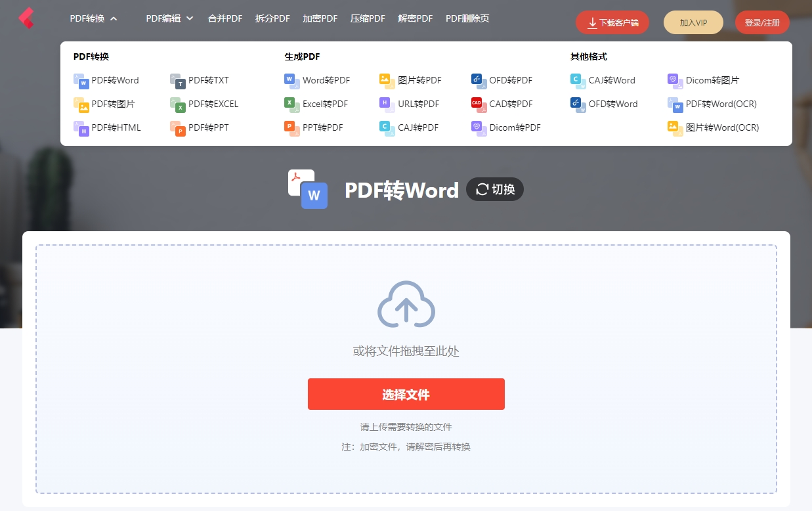Open the 拆分PDF nav item

[272, 18]
